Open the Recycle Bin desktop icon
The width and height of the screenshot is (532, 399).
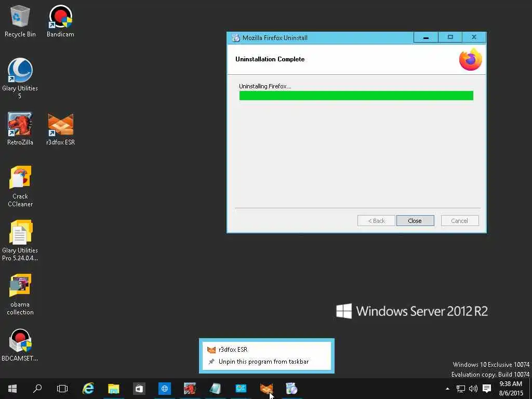tap(20, 21)
